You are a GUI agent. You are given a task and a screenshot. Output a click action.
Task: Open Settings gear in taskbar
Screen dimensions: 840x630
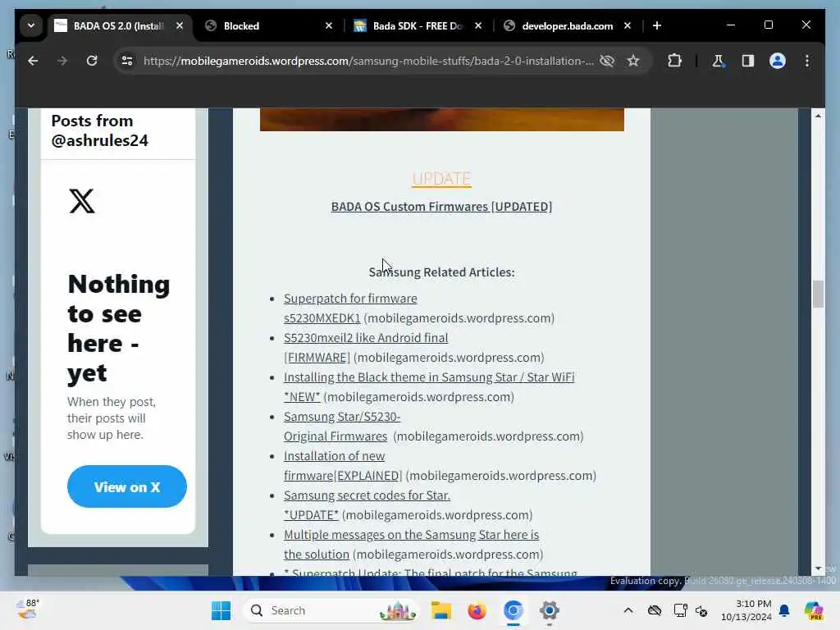549,610
